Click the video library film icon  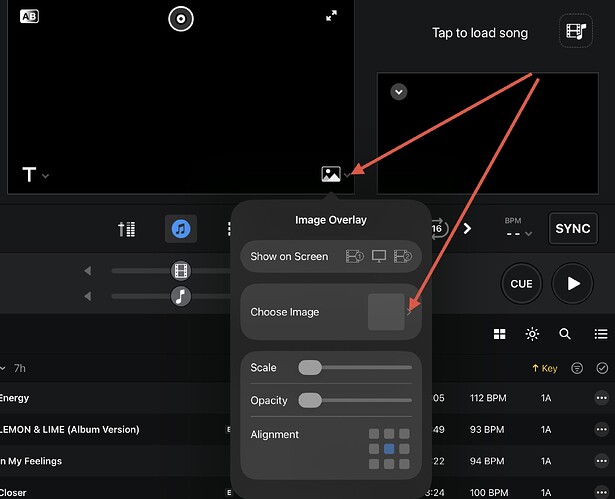[573, 32]
